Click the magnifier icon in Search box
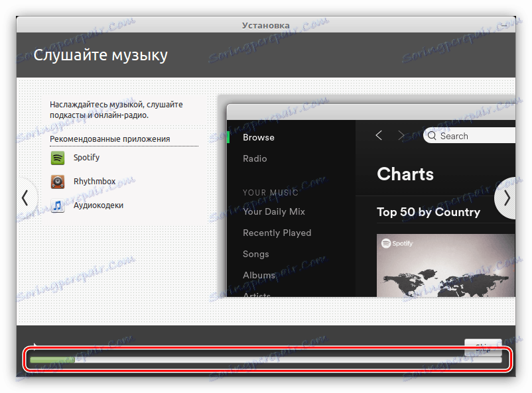532x393 pixels. (432, 136)
